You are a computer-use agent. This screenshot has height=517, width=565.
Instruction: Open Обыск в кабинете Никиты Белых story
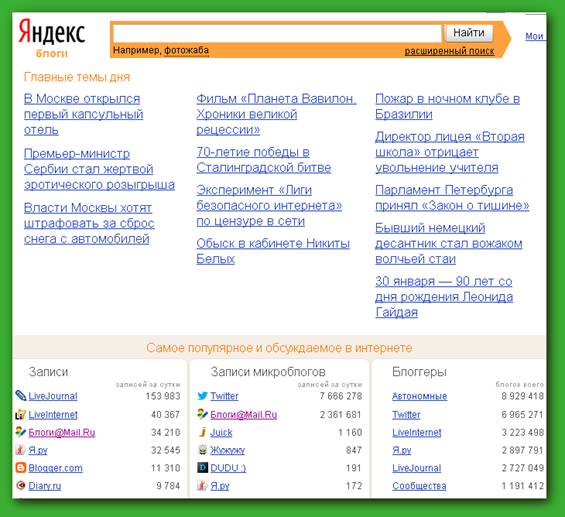pos(273,251)
